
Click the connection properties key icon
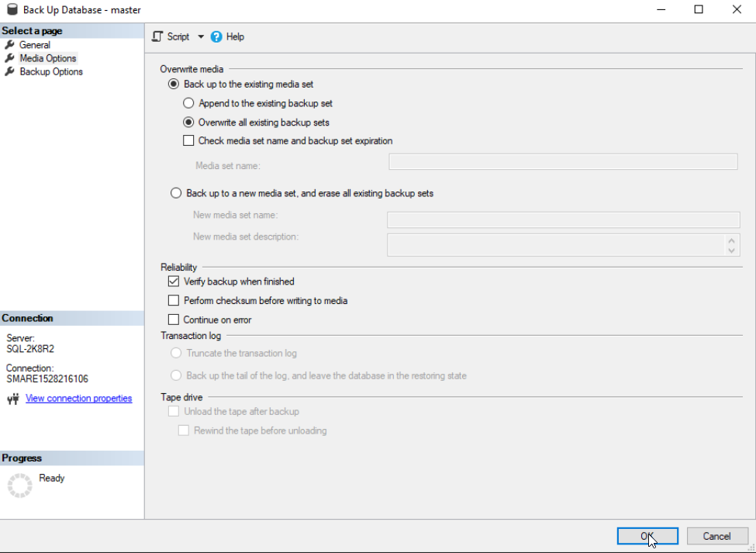(13, 398)
